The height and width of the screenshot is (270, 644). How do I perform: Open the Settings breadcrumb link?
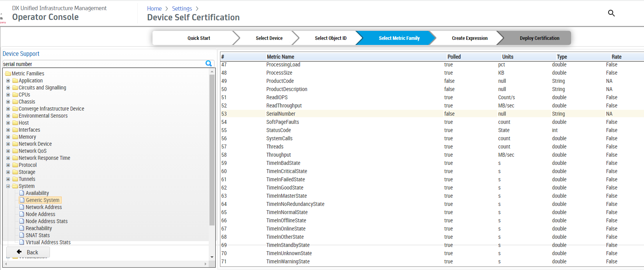(182, 8)
